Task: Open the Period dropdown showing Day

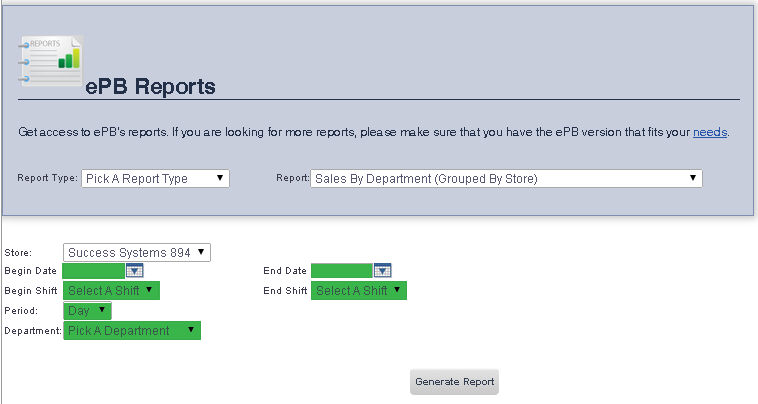Action: point(87,311)
